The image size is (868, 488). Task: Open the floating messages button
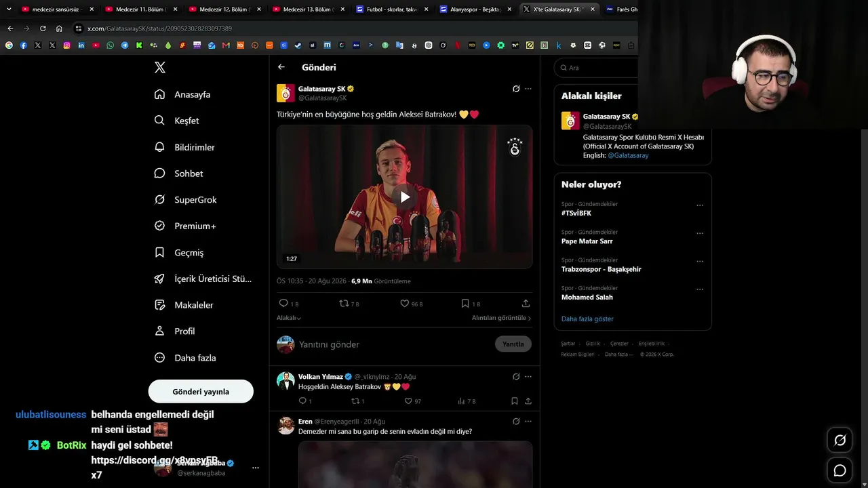tap(840, 470)
